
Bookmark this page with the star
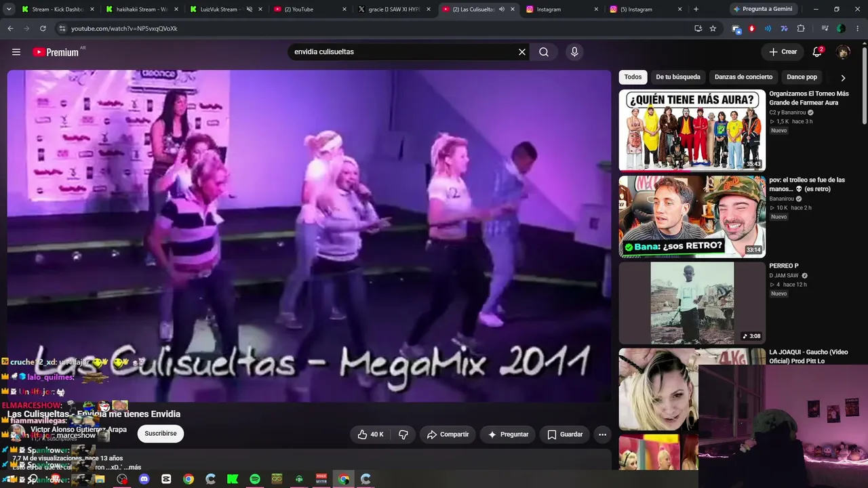713,28
